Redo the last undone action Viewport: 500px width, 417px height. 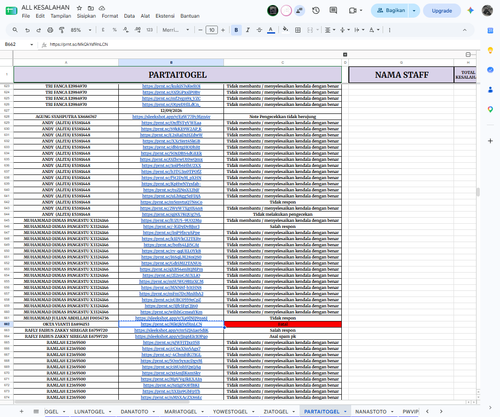click(39, 30)
